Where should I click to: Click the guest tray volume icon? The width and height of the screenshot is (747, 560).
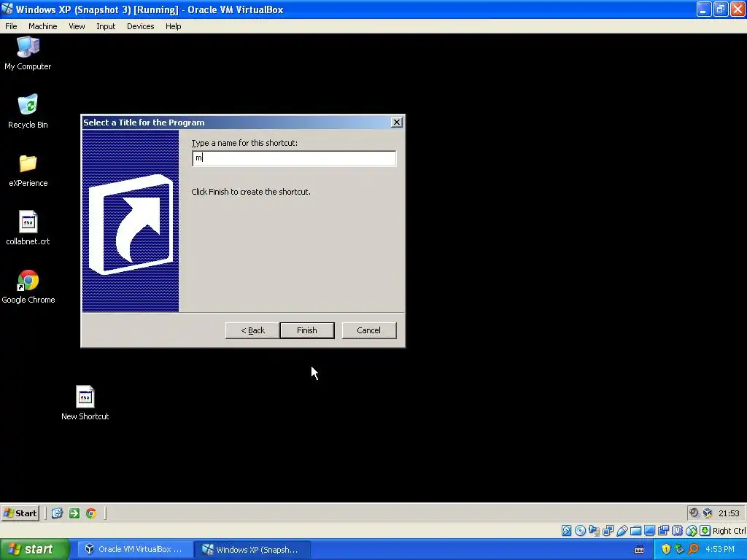pos(694,513)
